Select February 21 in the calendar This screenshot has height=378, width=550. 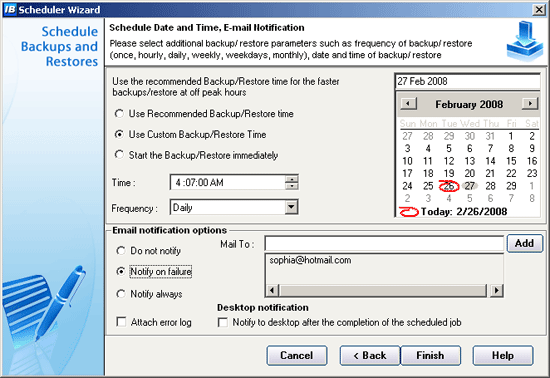(x=490, y=173)
